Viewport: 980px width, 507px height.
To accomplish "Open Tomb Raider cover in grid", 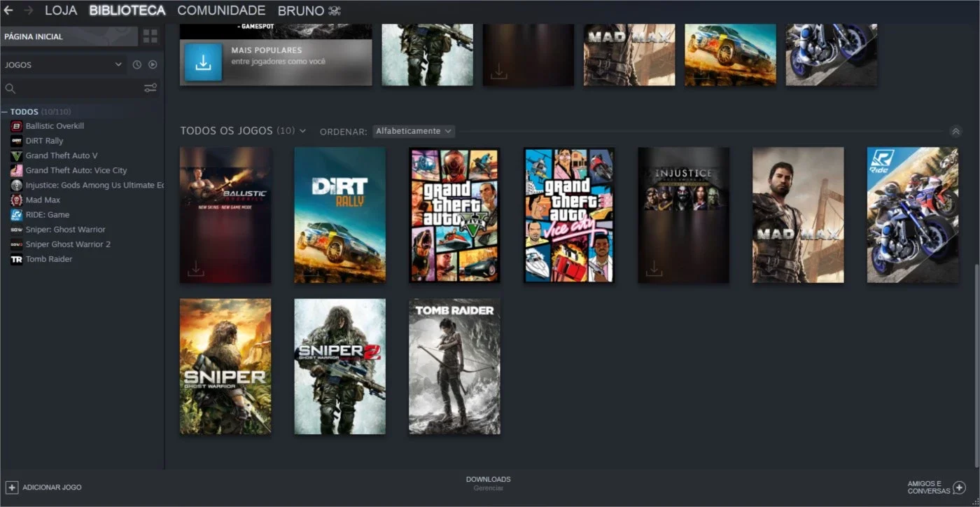I will click(454, 366).
